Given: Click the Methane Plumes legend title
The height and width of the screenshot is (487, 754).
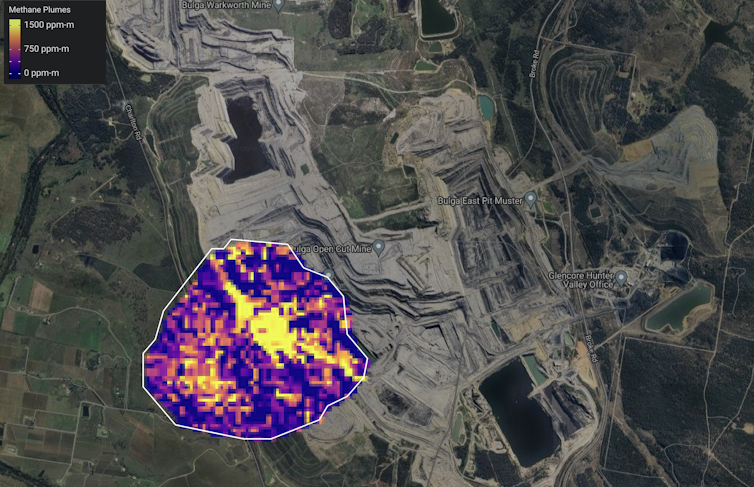Looking at the screenshot, I should (x=38, y=9).
